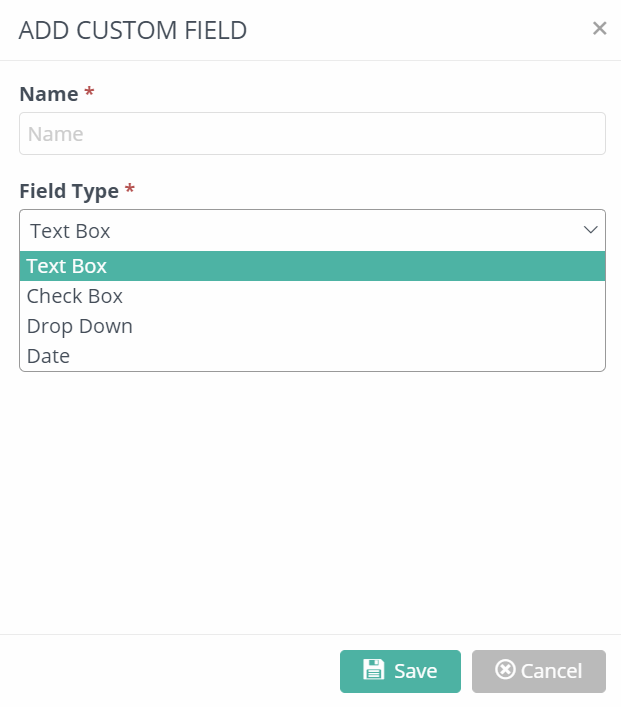Click the chevron arrow of Field Type
The width and height of the screenshot is (621, 707).
(x=590, y=231)
